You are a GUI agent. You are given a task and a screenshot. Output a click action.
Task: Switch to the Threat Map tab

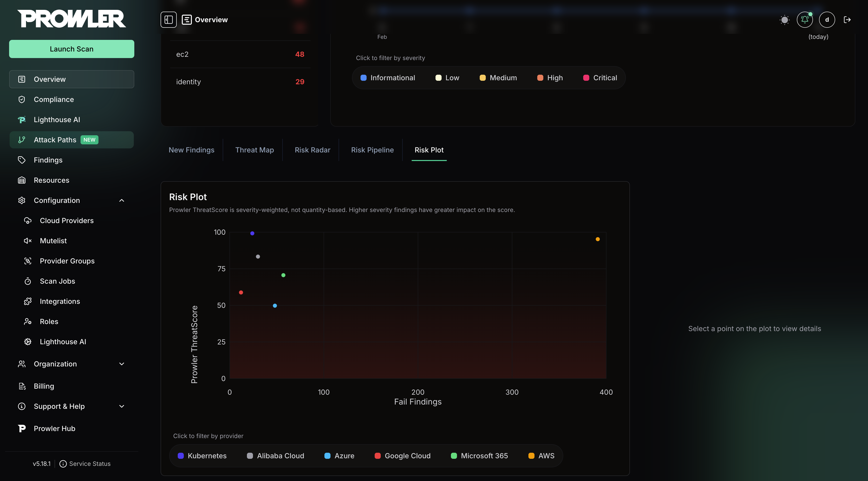pos(254,150)
